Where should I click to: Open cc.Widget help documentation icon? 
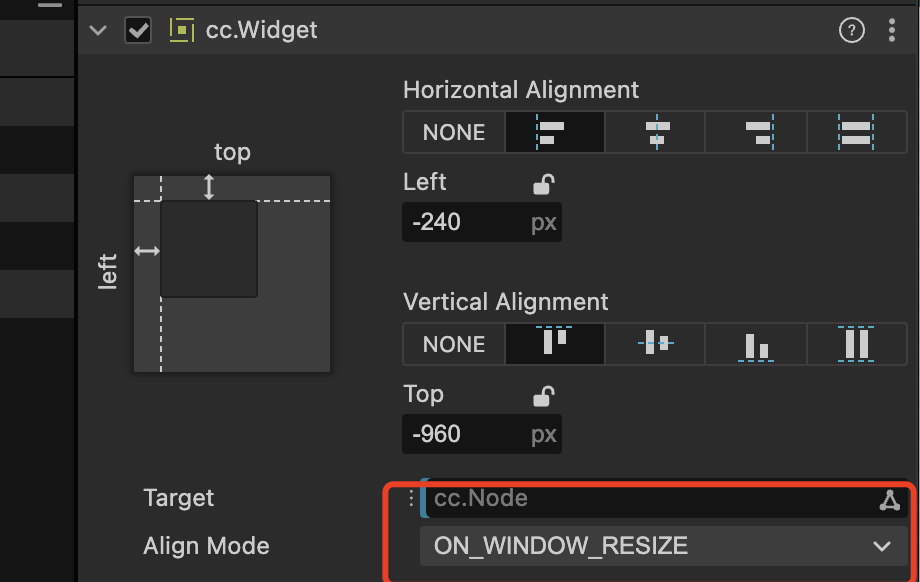click(851, 31)
